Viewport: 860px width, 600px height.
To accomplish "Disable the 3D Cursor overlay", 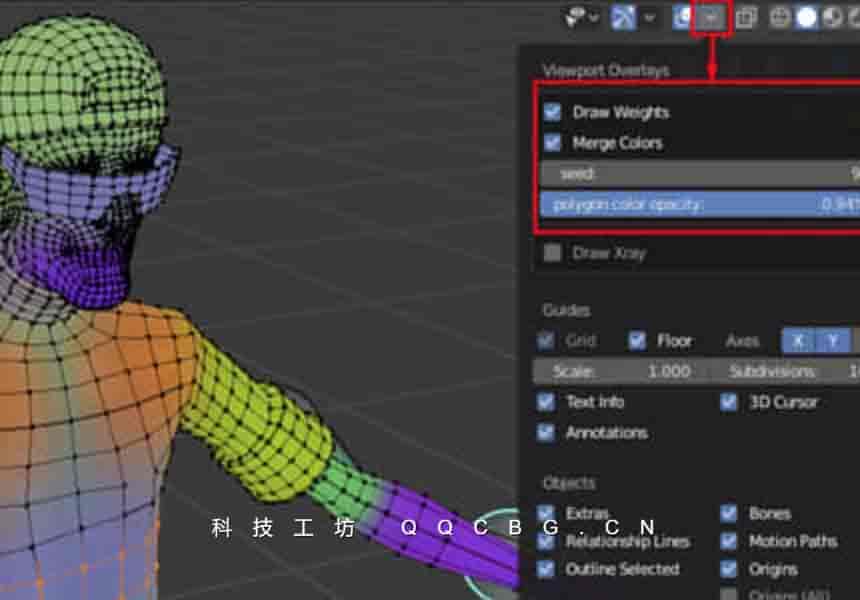I will click(x=729, y=402).
